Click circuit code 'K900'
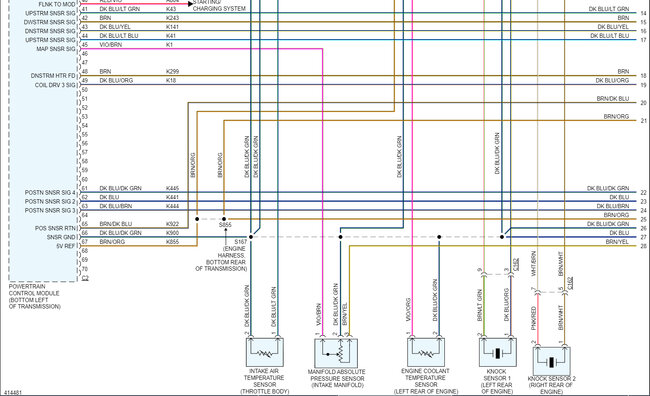Image resolution: width=650 pixels, height=396 pixels. [x=172, y=233]
